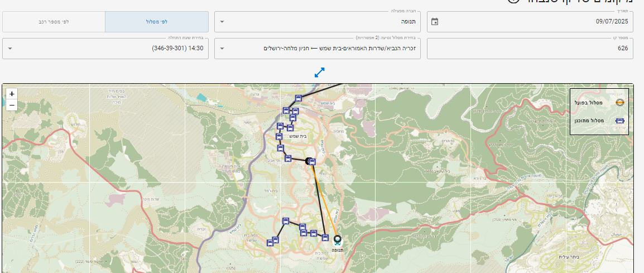Click the blue expand-map arrows icon

pos(320,73)
